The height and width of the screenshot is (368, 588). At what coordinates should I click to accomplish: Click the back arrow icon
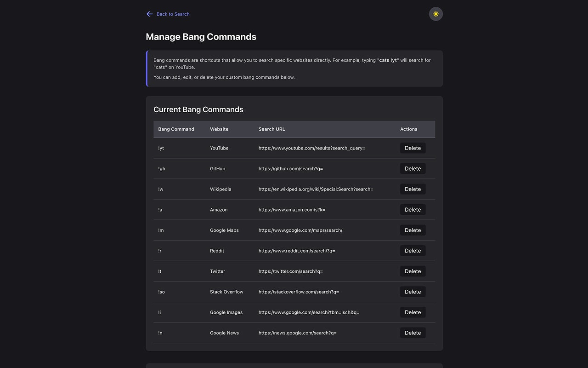149,14
